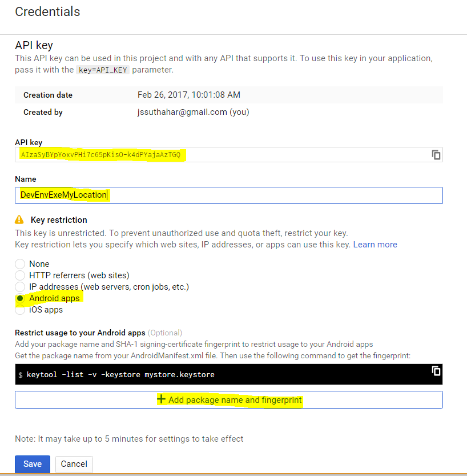Add package name and fingerprint
Viewport: 467px width, 476px height.
pos(229,400)
